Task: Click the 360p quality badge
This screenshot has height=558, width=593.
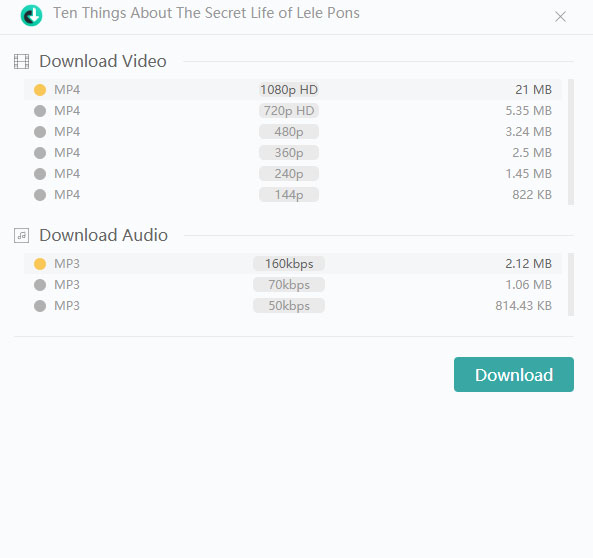Action: coord(289,153)
